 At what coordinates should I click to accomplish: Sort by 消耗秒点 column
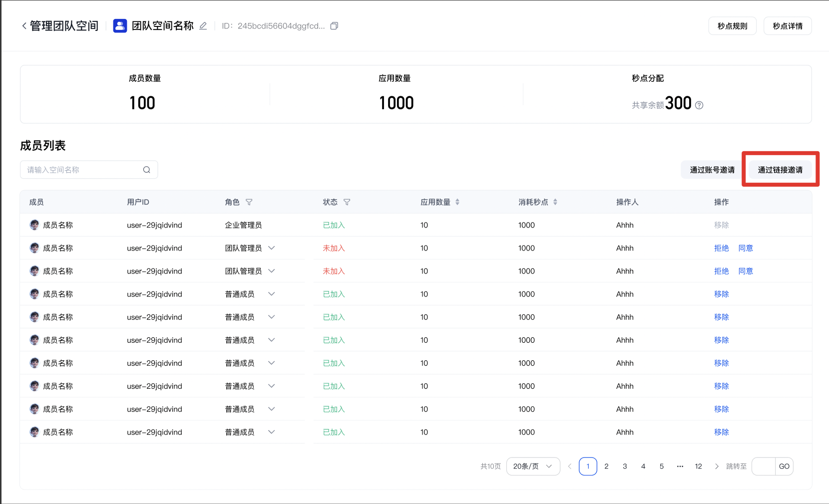tap(555, 202)
